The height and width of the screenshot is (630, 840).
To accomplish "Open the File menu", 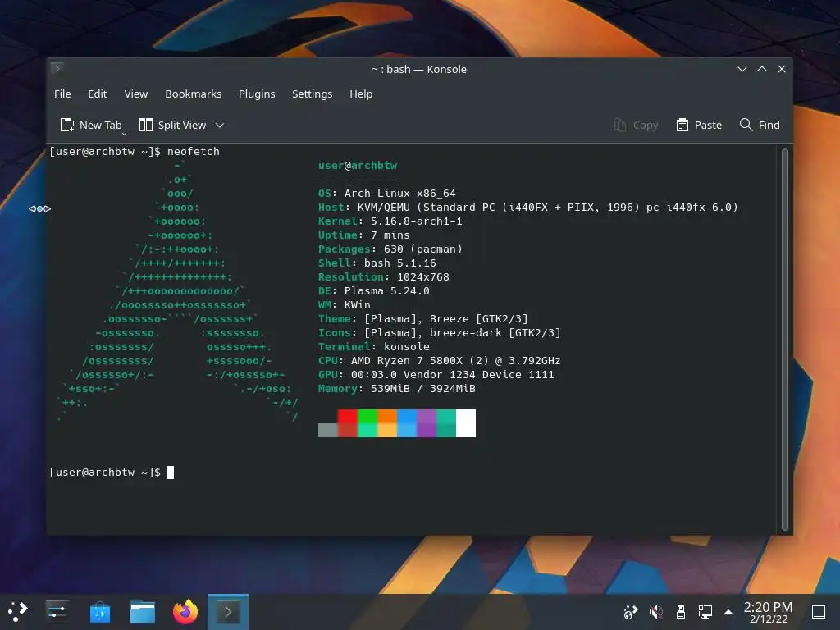I will [x=62, y=94].
